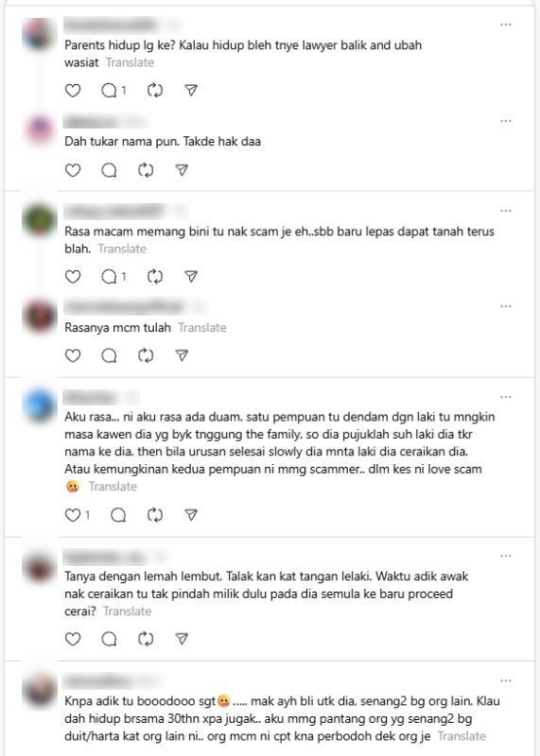Translate the 'Tanya dengan lemah lembut' comment

point(128,611)
